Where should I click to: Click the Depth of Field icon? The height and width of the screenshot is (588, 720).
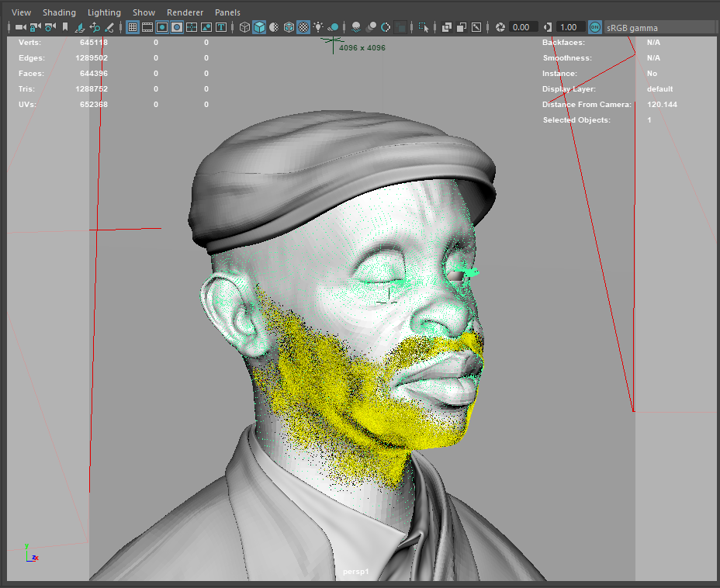click(x=400, y=28)
